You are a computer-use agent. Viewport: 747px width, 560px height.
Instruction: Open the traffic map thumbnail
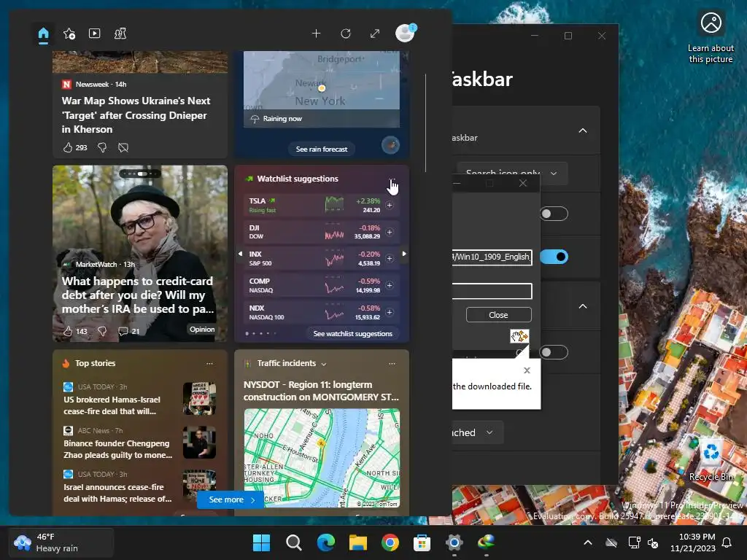tap(322, 458)
